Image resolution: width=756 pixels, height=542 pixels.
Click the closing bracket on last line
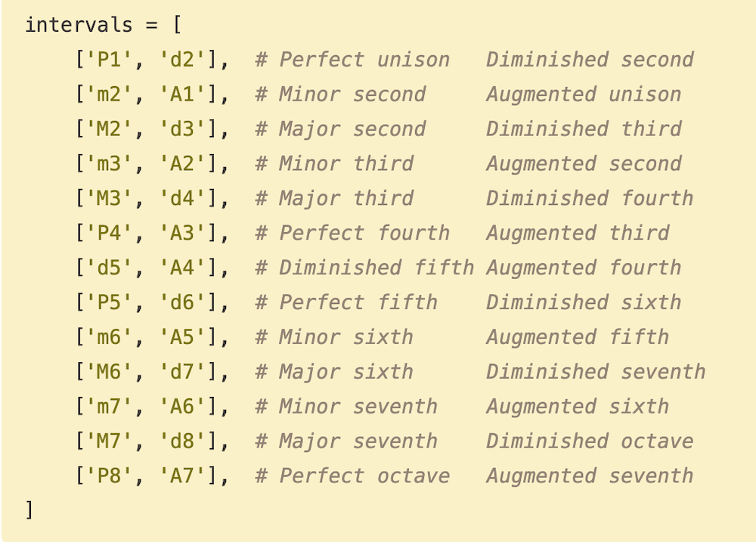[29, 510]
